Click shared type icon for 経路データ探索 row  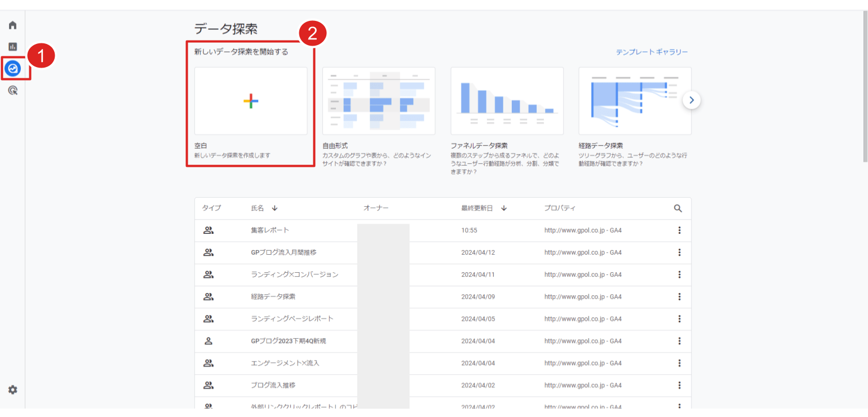coord(209,296)
